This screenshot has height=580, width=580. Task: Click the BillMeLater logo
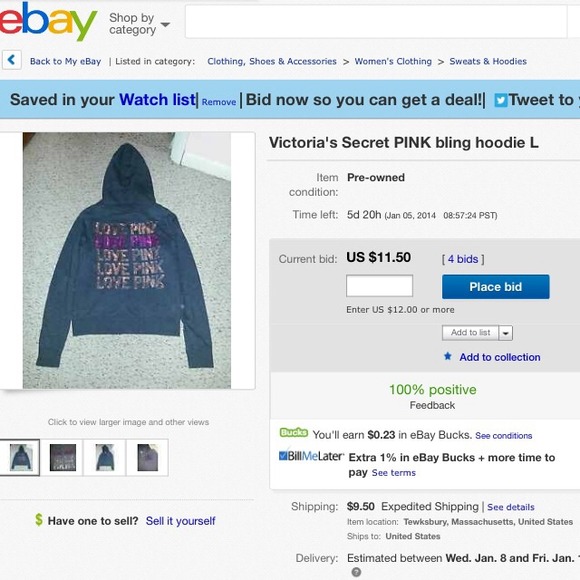(311, 456)
